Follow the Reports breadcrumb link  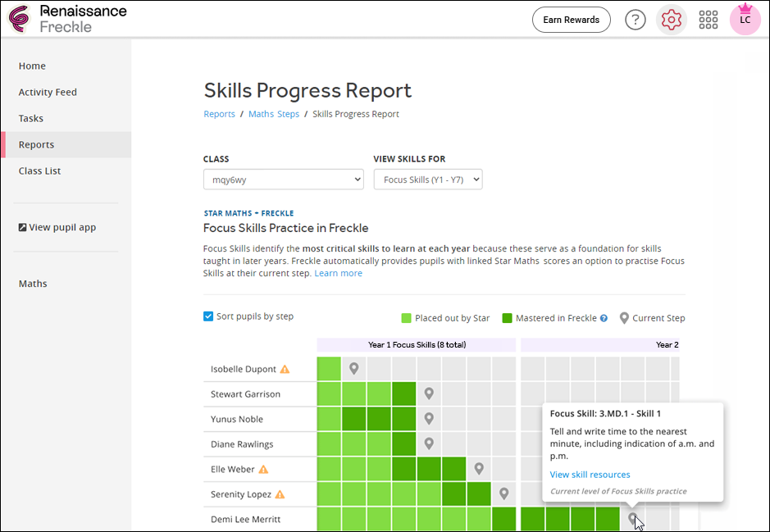tap(220, 114)
